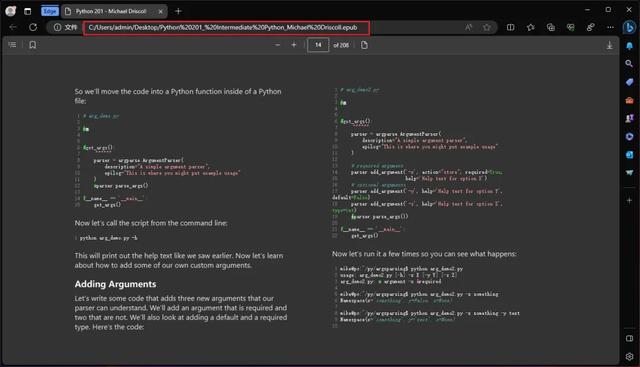
Task: Go back with the back arrow
Action: click(x=13, y=27)
